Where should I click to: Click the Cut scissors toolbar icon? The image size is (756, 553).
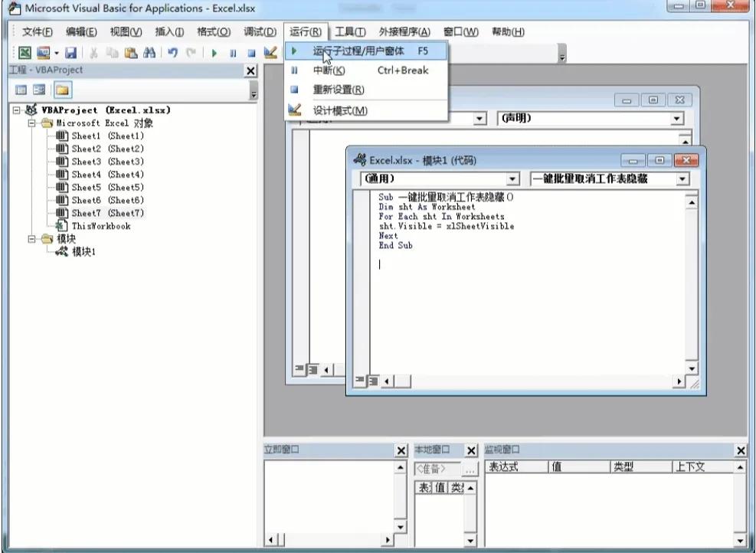[x=94, y=53]
